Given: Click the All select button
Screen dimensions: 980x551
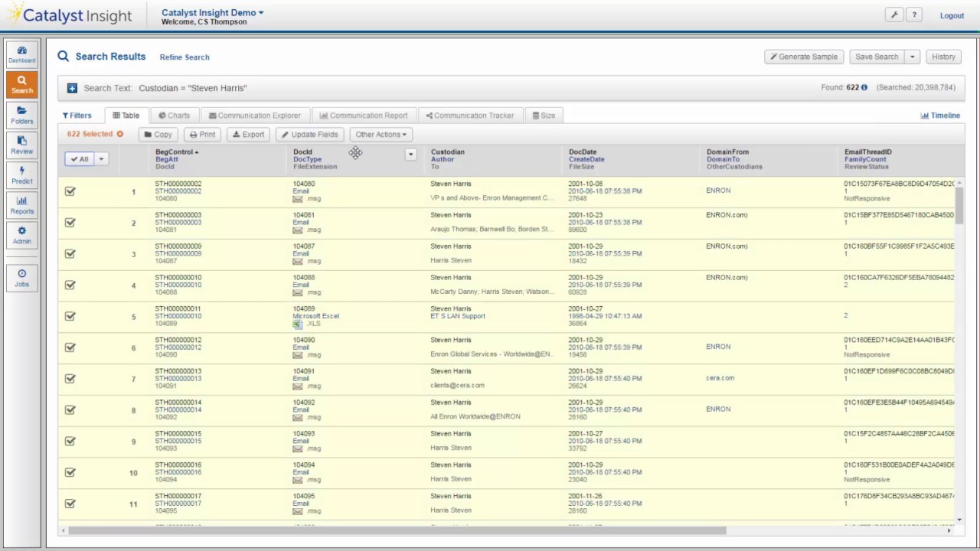Looking at the screenshot, I should [x=79, y=159].
